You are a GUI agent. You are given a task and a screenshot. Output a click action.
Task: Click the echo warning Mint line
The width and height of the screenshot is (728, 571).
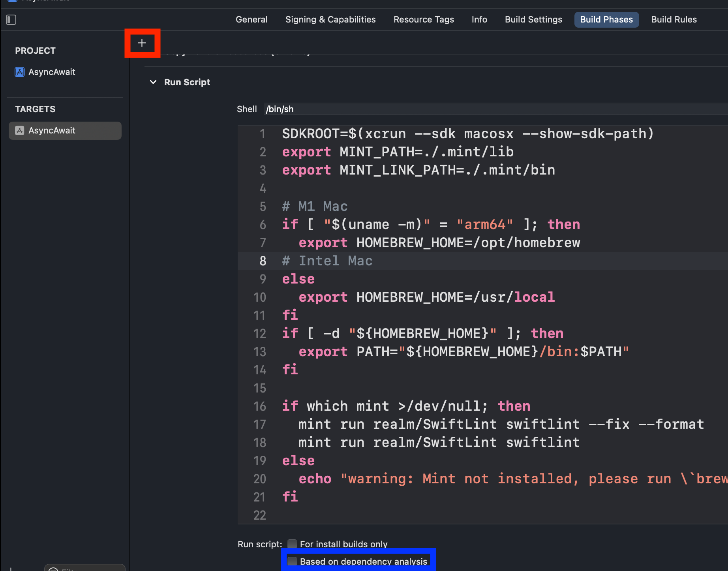click(513, 479)
